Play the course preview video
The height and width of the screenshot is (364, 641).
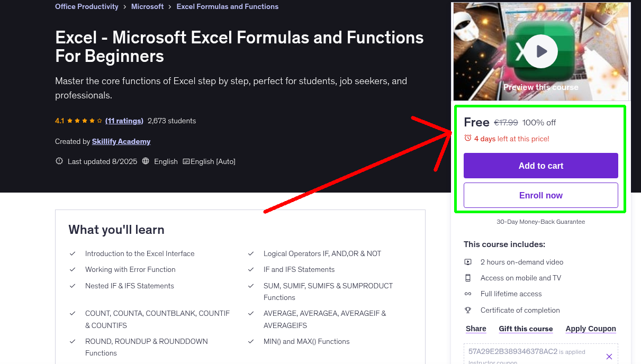(540, 51)
